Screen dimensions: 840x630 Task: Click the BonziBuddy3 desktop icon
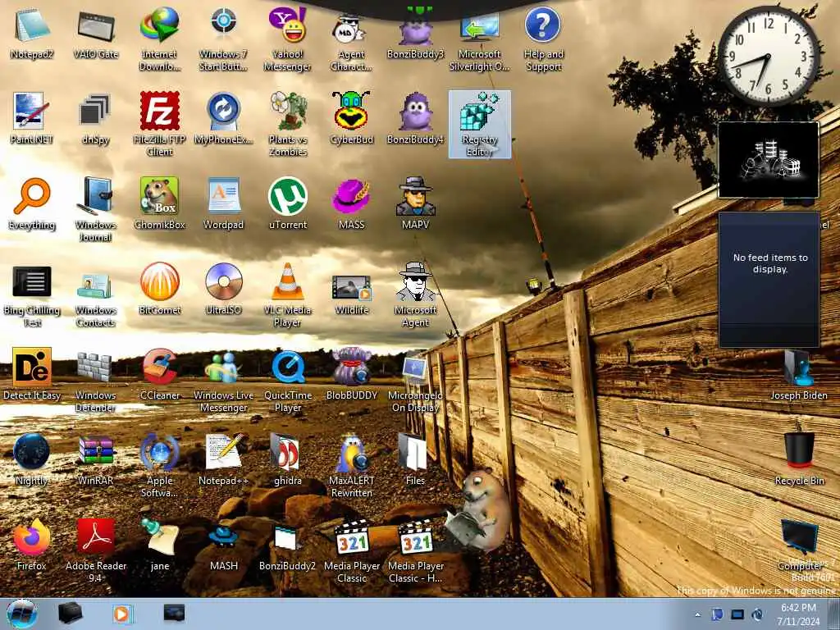pos(416,34)
